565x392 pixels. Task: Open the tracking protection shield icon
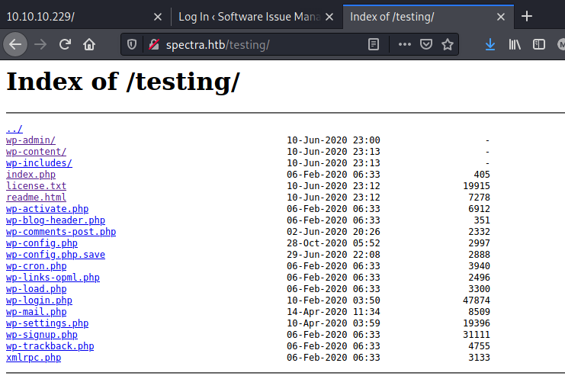tap(132, 45)
